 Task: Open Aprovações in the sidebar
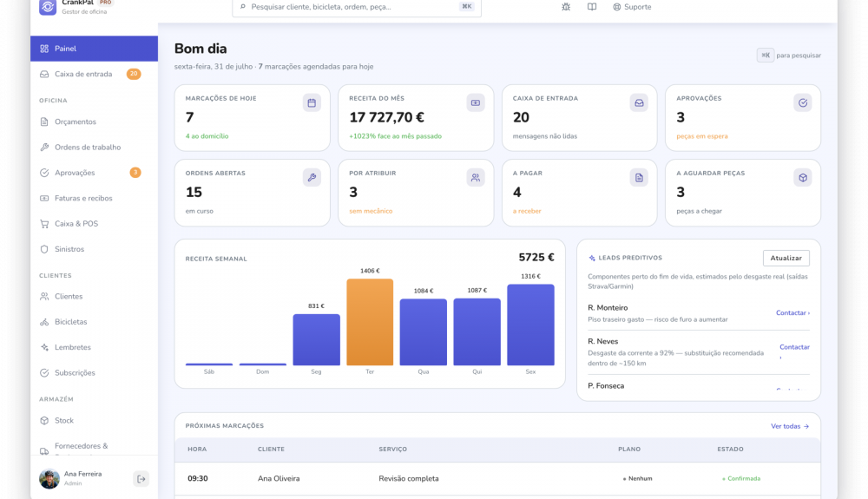[x=94, y=173]
